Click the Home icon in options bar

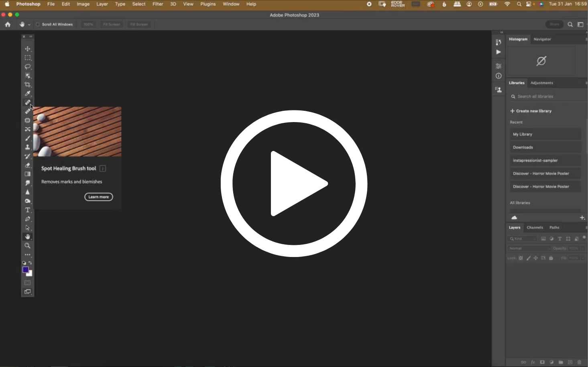tap(8, 24)
